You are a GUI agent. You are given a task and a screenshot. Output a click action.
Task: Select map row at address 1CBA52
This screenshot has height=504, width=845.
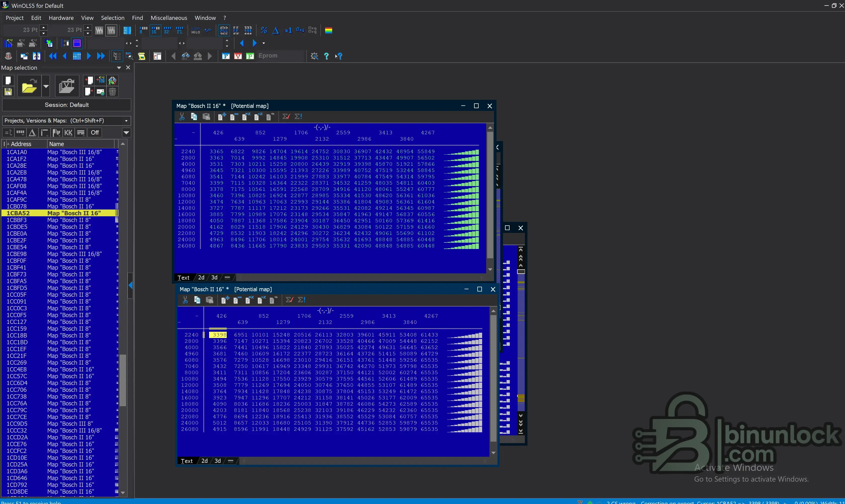click(x=60, y=213)
